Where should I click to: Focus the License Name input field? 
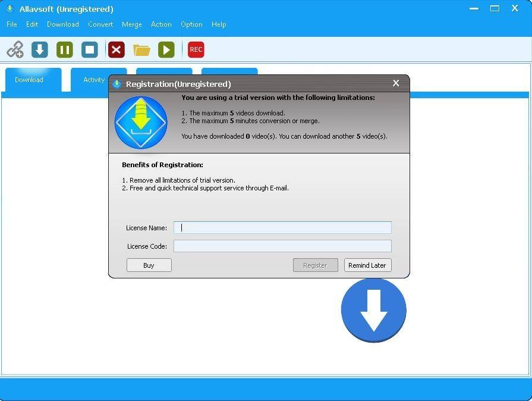pos(282,227)
